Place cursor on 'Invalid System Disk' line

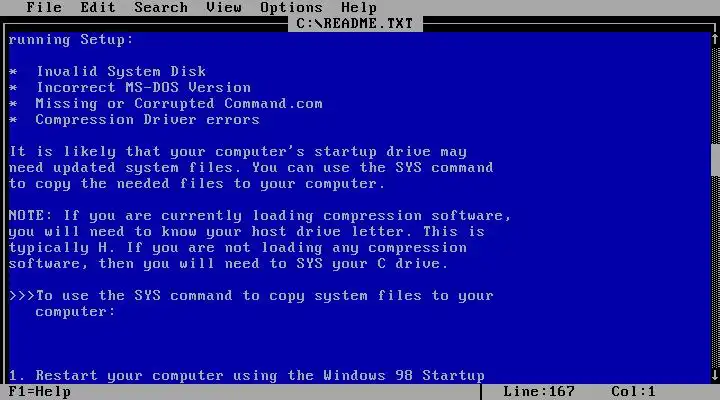(121, 72)
